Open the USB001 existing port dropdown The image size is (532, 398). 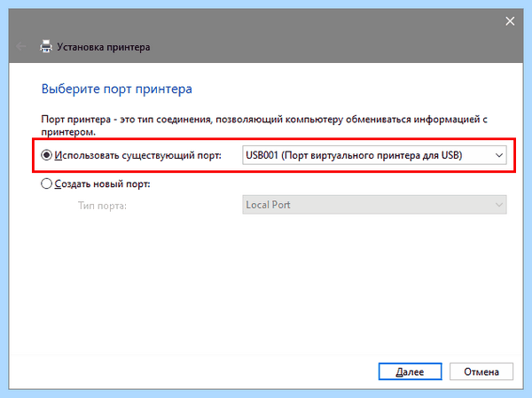click(374, 155)
